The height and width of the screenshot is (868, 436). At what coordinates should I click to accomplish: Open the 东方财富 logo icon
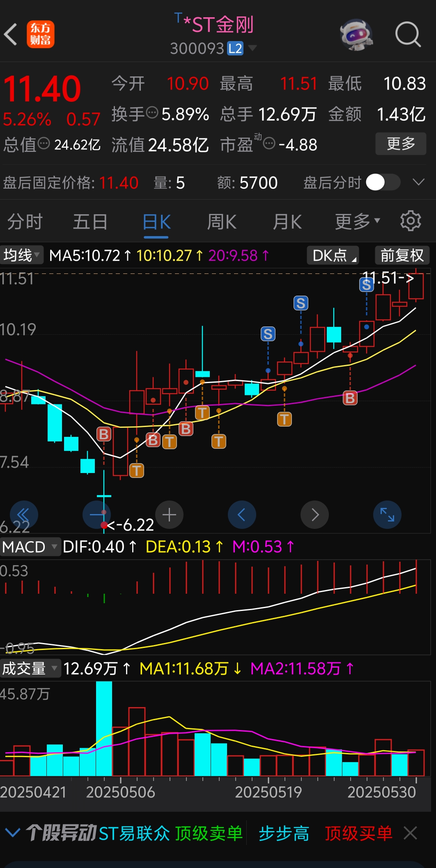(41, 34)
